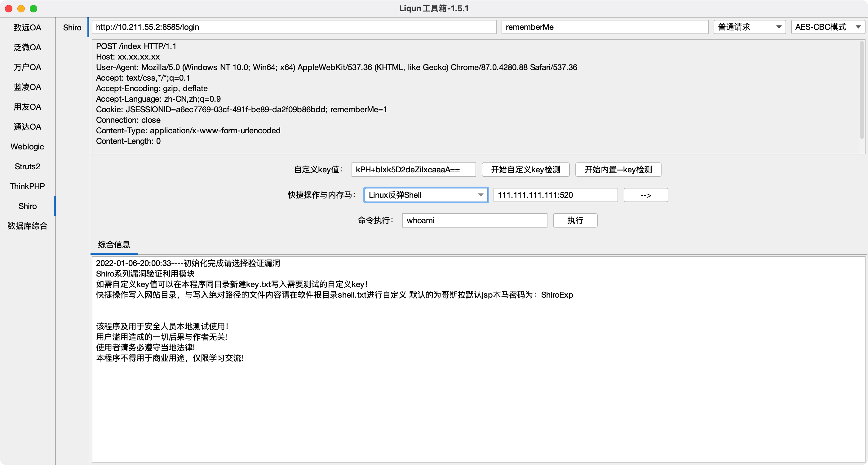Click the request headers scrollbar
Viewport: 868px width, 465px height.
(x=861, y=90)
